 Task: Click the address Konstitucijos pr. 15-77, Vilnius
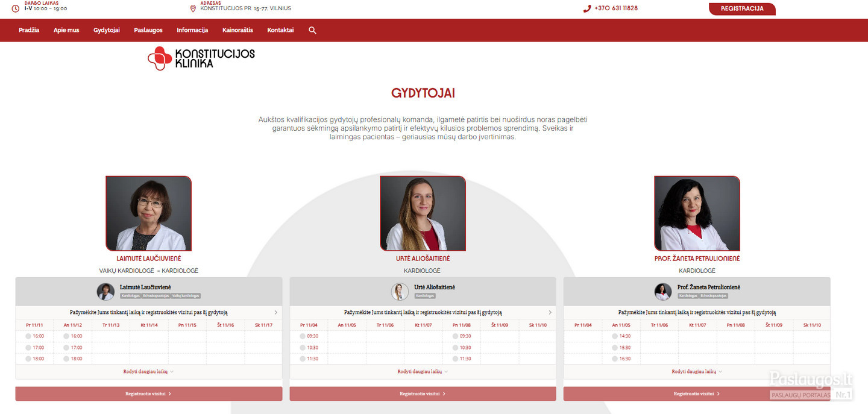246,8
